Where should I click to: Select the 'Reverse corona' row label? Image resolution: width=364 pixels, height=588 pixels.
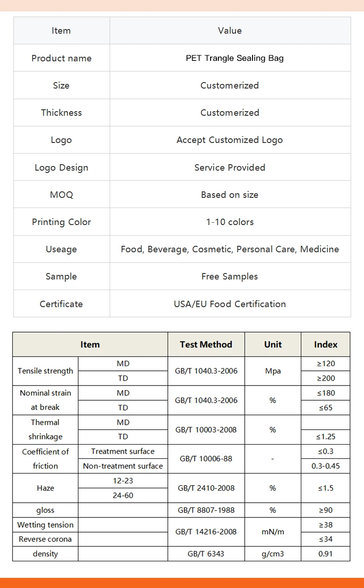[45, 539]
